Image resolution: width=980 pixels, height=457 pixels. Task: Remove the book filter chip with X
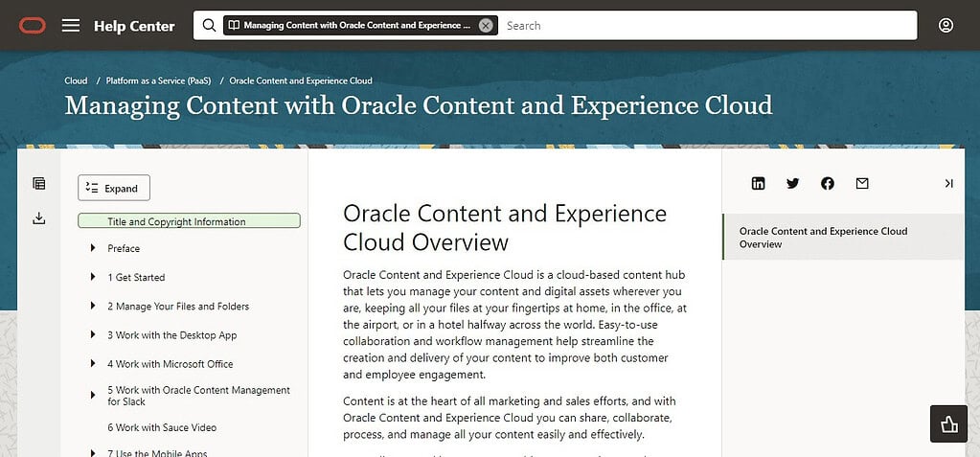pyautogui.click(x=486, y=26)
